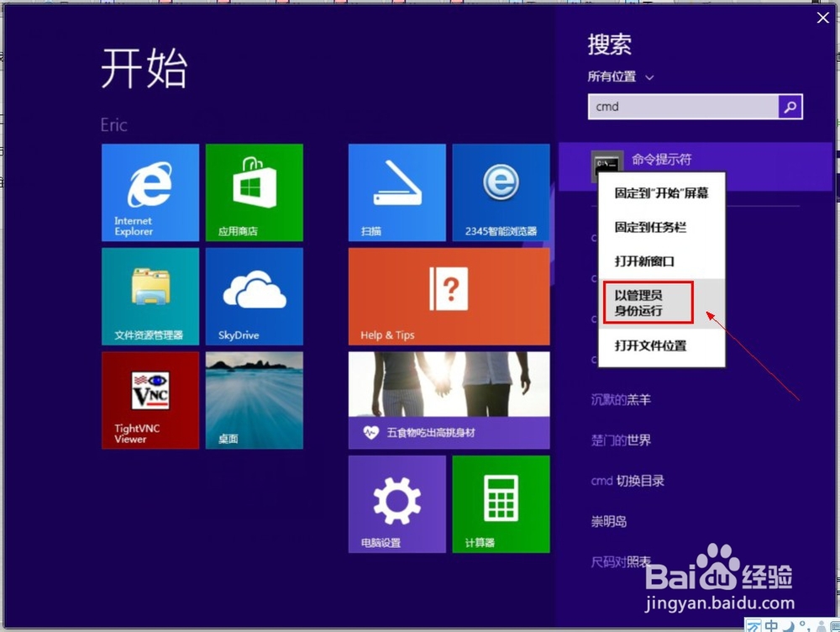Click the 中 input method tray icon
Viewport: 840px width, 632px height.
click(769, 625)
